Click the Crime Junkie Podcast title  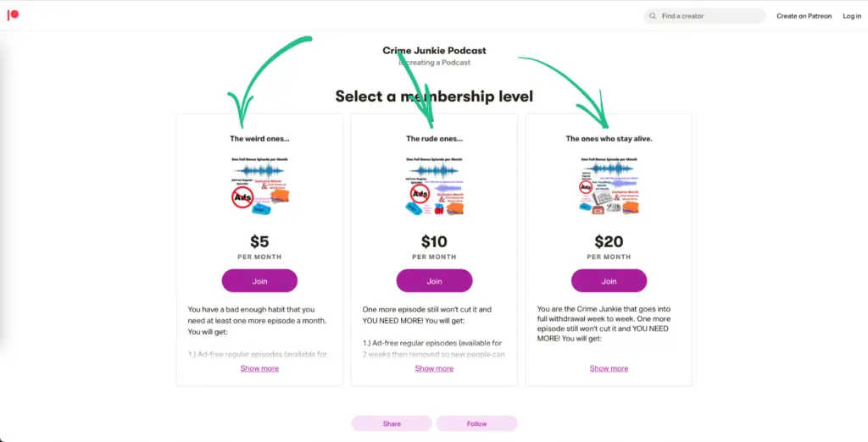[434, 51]
